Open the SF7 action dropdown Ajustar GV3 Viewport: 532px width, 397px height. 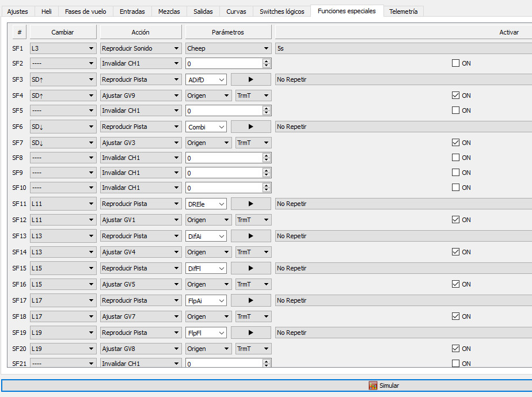[x=141, y=143]
